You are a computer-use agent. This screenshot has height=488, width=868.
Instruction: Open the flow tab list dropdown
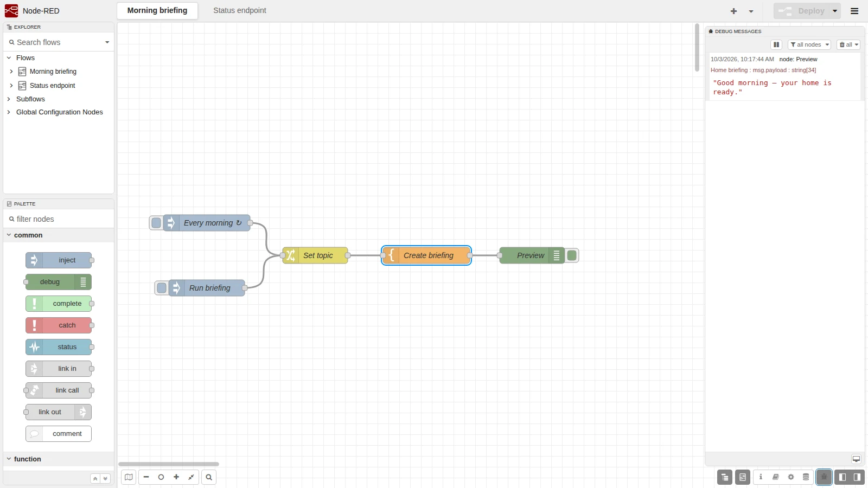(751, 11)
